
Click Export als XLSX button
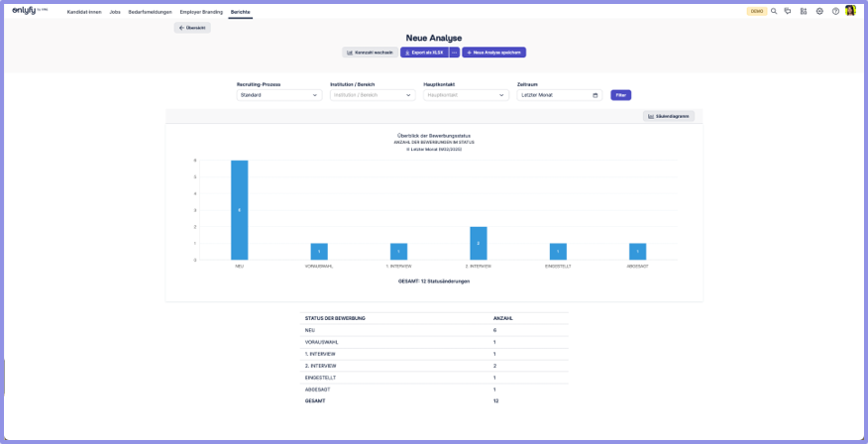pos(424,53)
